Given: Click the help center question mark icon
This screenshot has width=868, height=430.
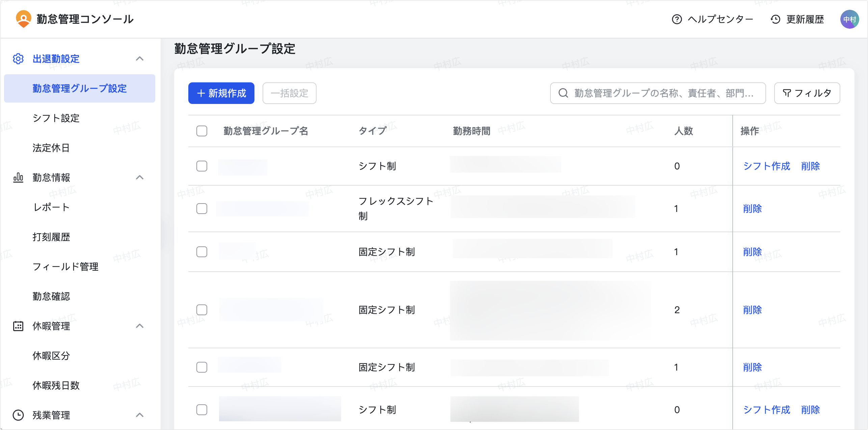Looking at the screenshot, I should [x=677, y=19].
